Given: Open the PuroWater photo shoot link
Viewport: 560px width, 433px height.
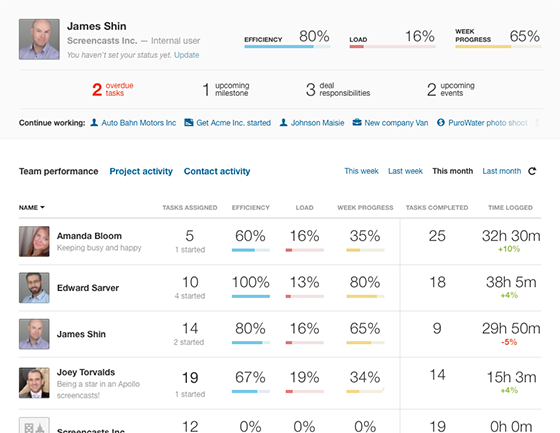Looking at the screenshot, I should point(488,123).
